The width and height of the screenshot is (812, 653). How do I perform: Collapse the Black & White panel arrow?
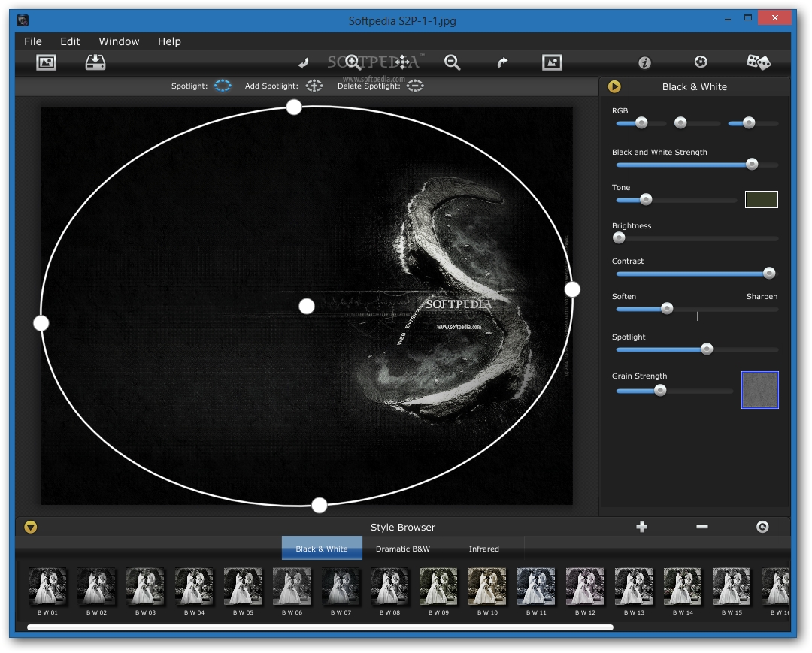point(614,86)
